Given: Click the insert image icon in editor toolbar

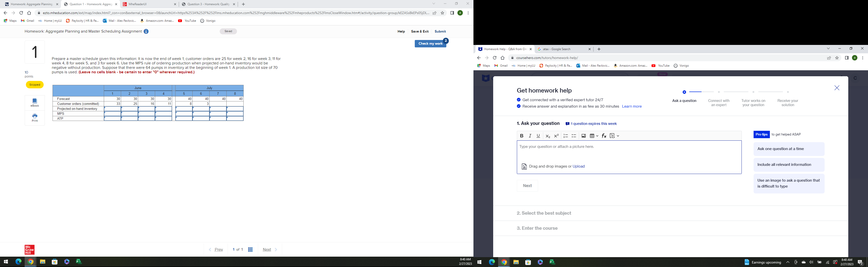Looking at the screenshot, I should [584, 136].
